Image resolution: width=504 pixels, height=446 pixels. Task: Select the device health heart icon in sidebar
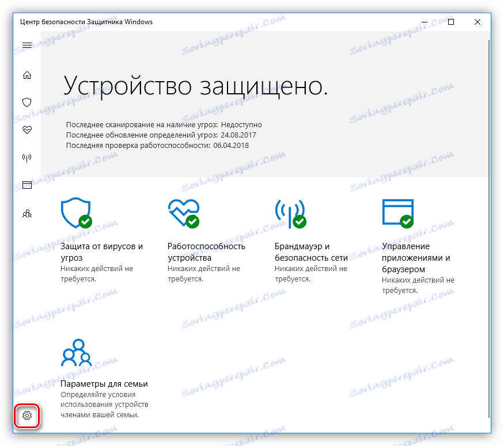(x=26, y=129)
